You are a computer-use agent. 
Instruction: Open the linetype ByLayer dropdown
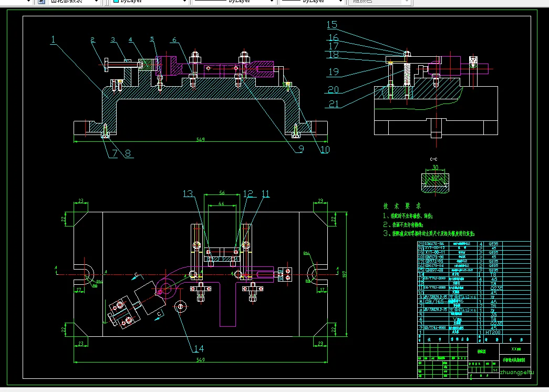tap(272, 2)
